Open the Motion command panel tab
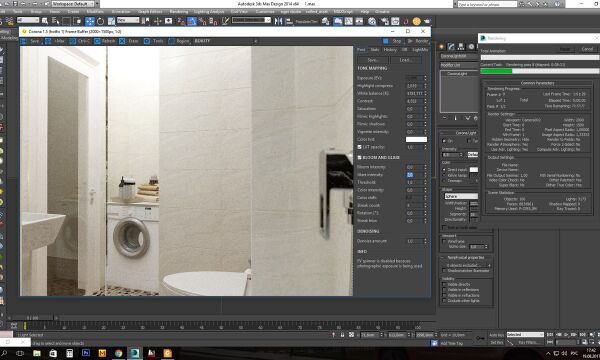The width and height of the screenshot is (600, 360). 471,47
